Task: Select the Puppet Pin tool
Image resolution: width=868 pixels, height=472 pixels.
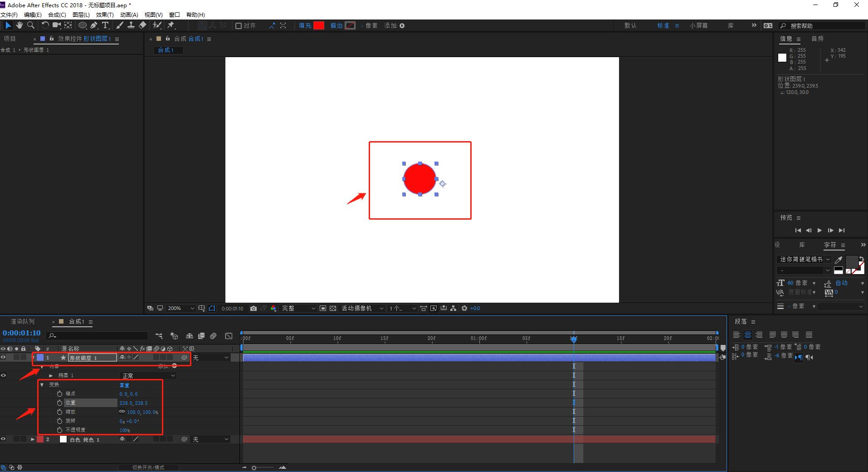Action: 171,25
